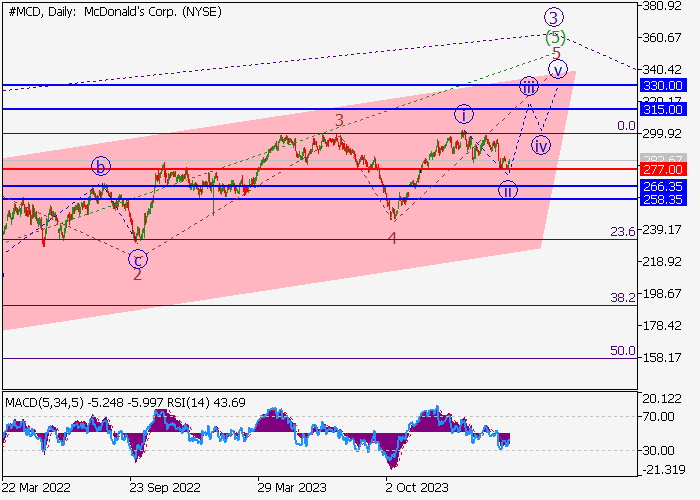Select the blue circled b wave marker
700x500 pixels.
click(x=101, y=167)
